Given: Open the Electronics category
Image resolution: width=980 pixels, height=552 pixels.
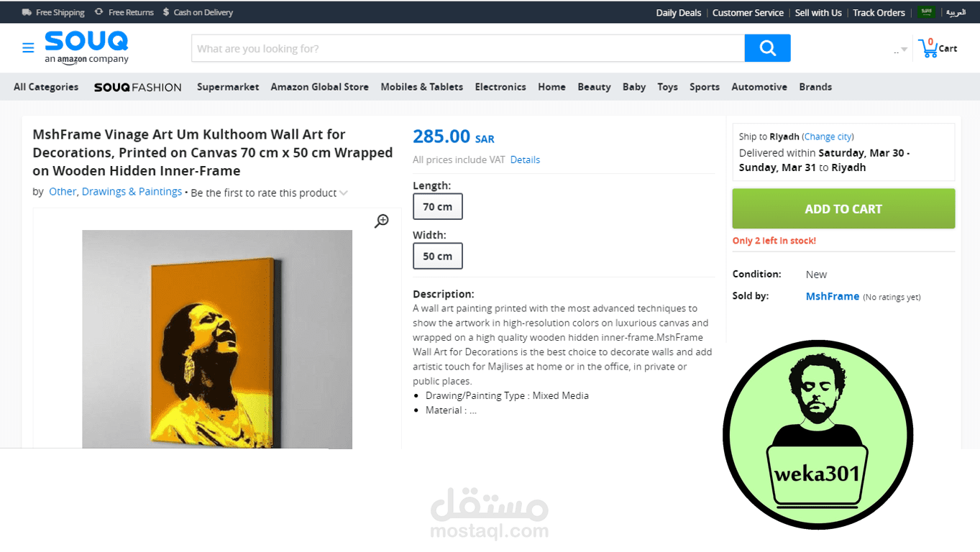Looking at the screenshot, I should (500, 87).
